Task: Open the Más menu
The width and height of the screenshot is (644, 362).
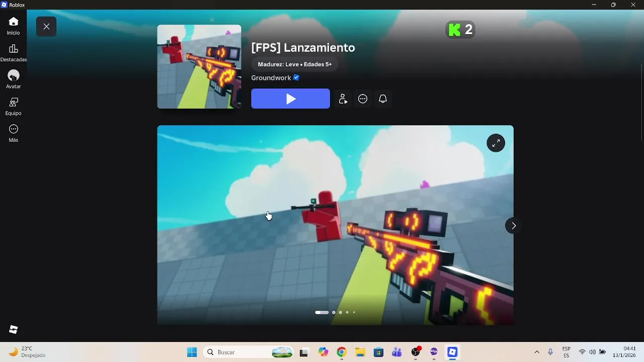Action: pos(14,134)
